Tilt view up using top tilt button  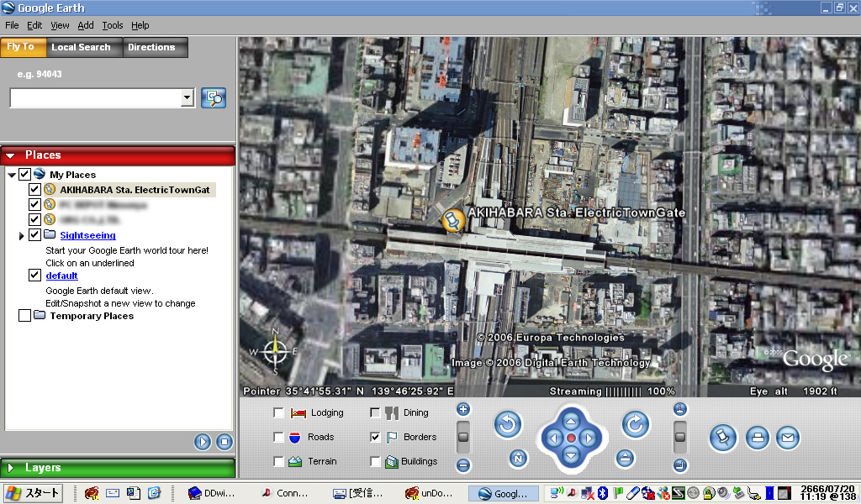point(679,409)
